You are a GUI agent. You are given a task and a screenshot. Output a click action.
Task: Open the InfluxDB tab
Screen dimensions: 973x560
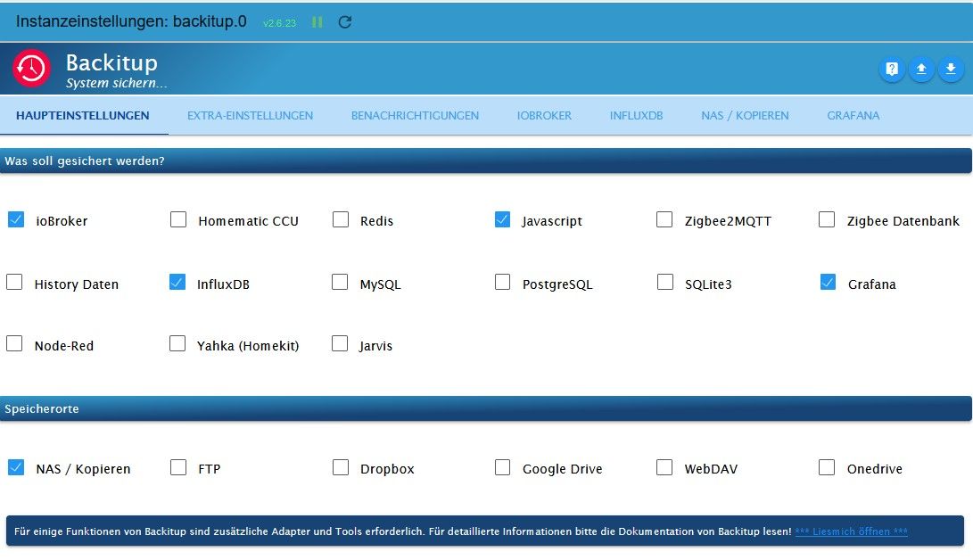click(636, 115)
